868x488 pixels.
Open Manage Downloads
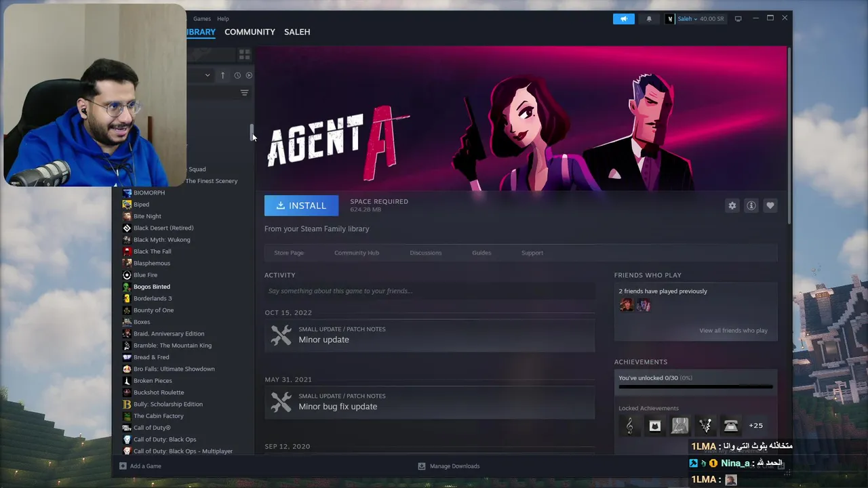pyautogui.click(x=449, y=466)
